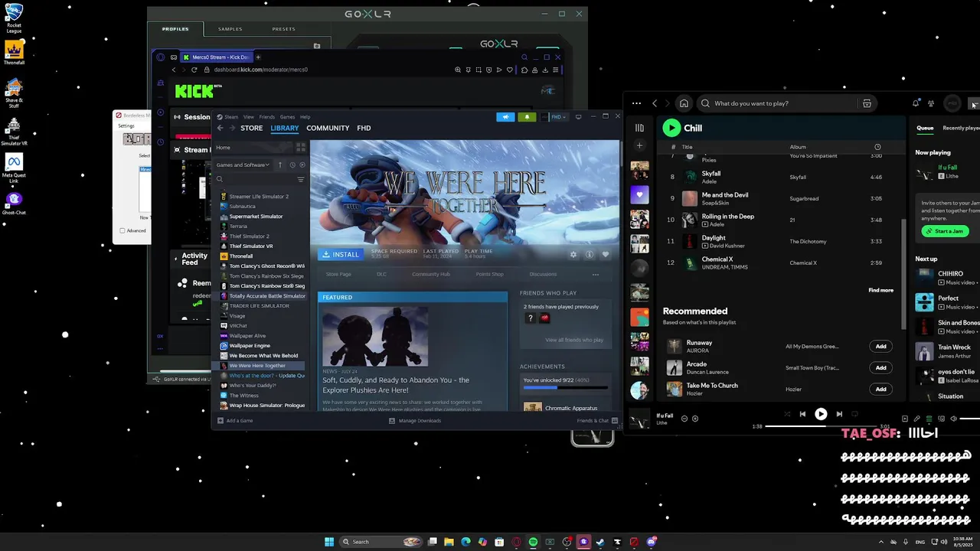Click Spotify search field
980x551 pixels.
coord(777,103)
